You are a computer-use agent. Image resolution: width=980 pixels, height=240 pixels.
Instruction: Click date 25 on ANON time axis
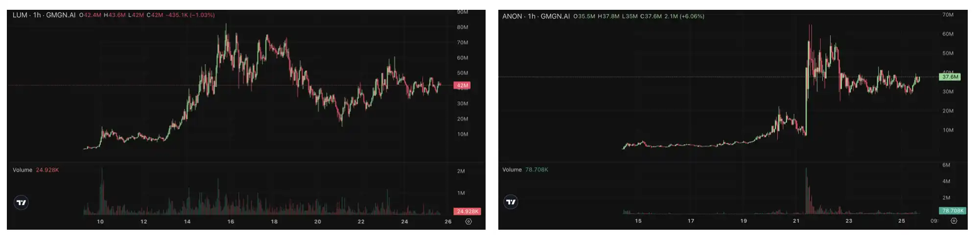pos(901,221)
